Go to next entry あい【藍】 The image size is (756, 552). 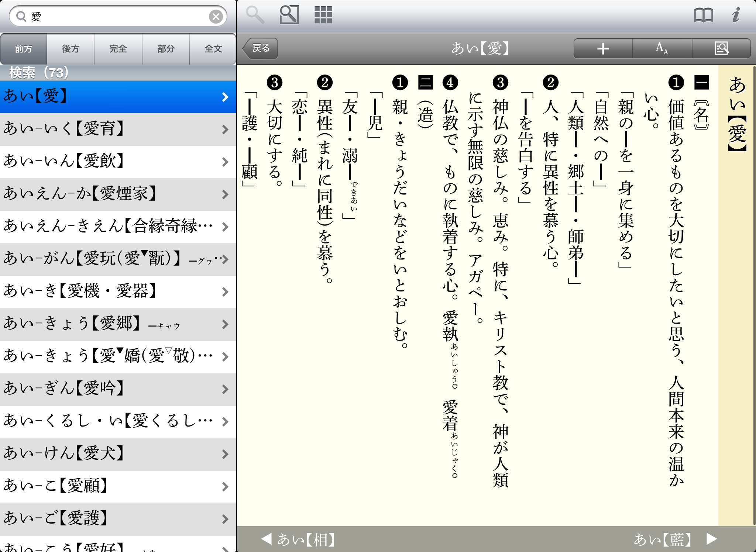click(x=675, y=539)
